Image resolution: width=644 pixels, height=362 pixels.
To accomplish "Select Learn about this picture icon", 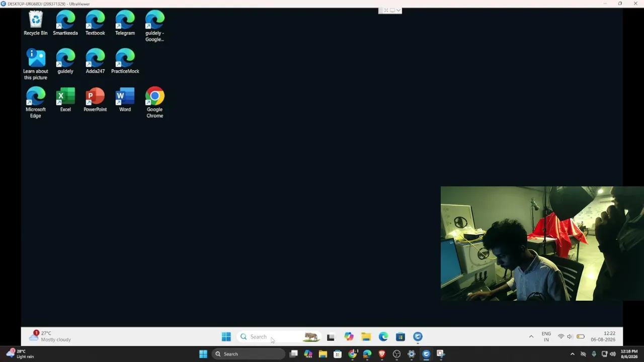I will tap(35, 64).
